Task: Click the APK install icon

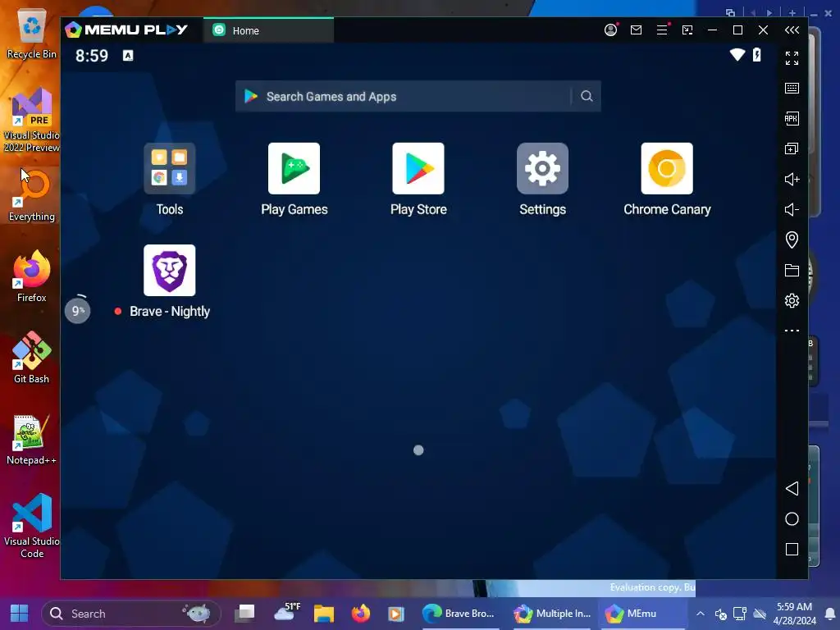Action: (792, 118)
